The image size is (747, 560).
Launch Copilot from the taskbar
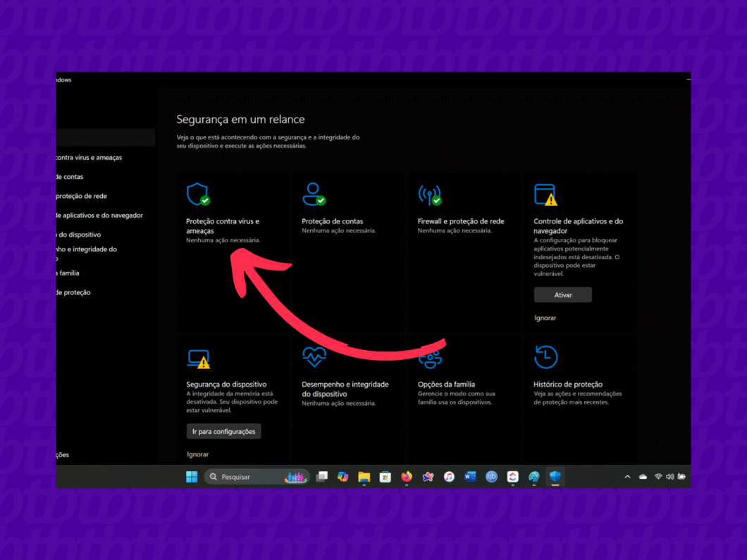coord(342,477)
